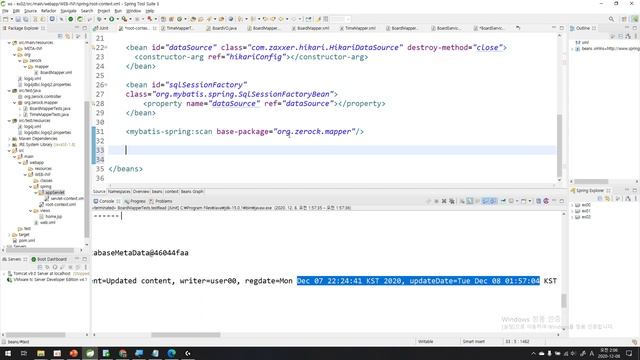The image size is (640, 360).
Task: Switch to the Namespaces editor tab
Action: 119,191
